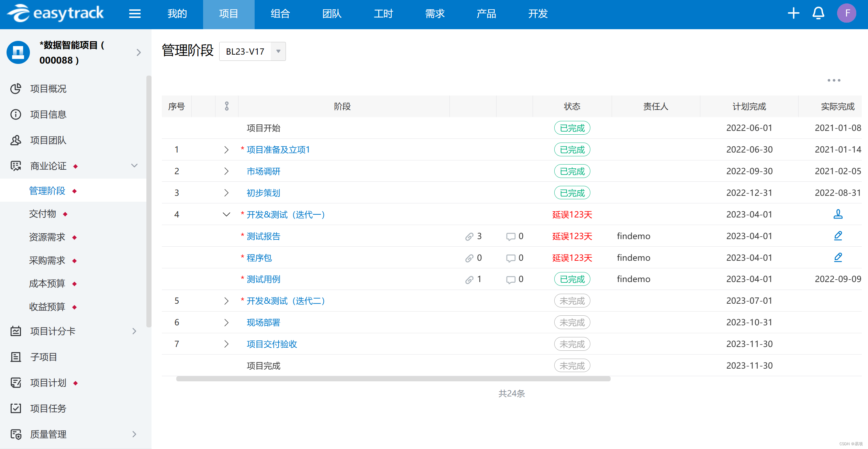868x449 pixels.
Task: Open the 测试报告 deliverable link
Action: point(264,236)
